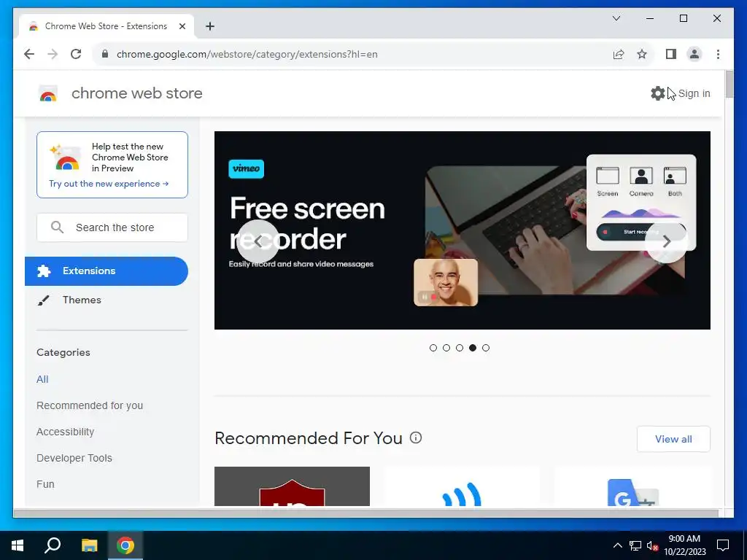Screen dimensions: 747x560
Task: Show the previous carousel slide
Action: tap(258, 241)
